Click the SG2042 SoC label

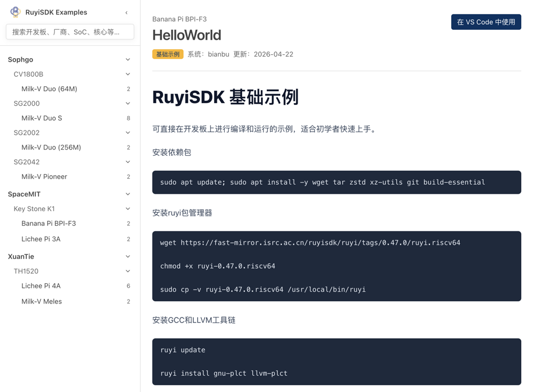click(x=26, y=162)
